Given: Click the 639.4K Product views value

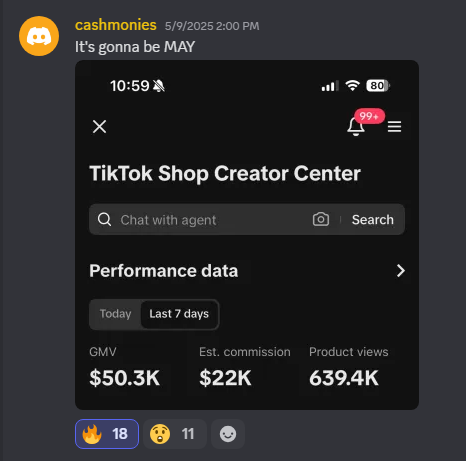Looking at the screenshot, I should 344,378.
